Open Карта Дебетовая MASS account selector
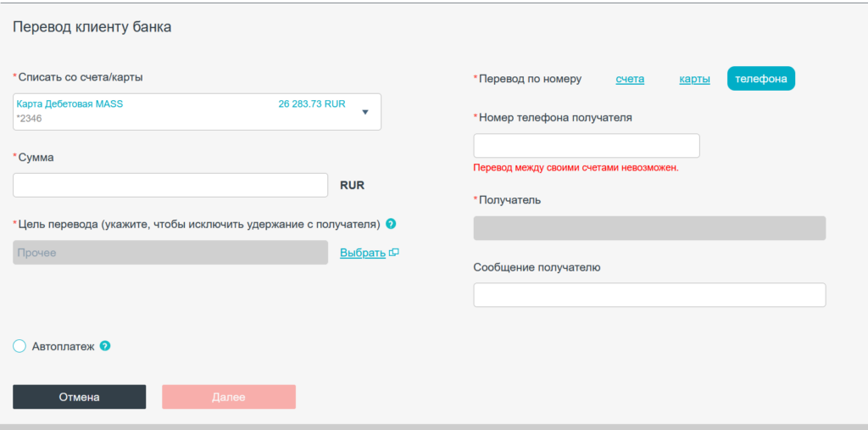Image resolution: width=868 pixels, height=430 pixels. (x=197, y=112)
